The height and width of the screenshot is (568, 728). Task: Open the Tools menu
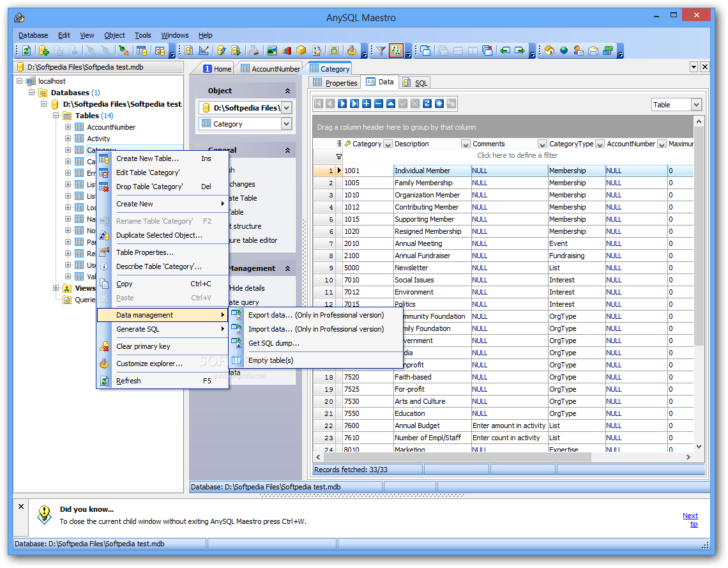click(143, 35)
